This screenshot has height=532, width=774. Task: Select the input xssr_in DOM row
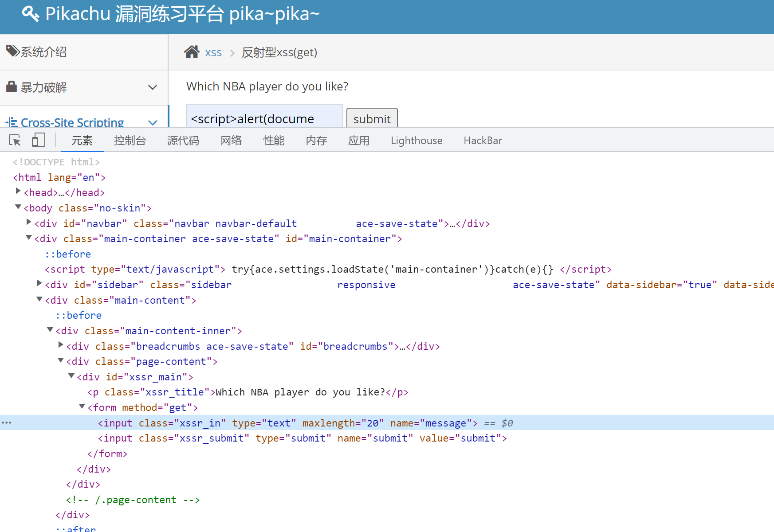click(387, 423)
